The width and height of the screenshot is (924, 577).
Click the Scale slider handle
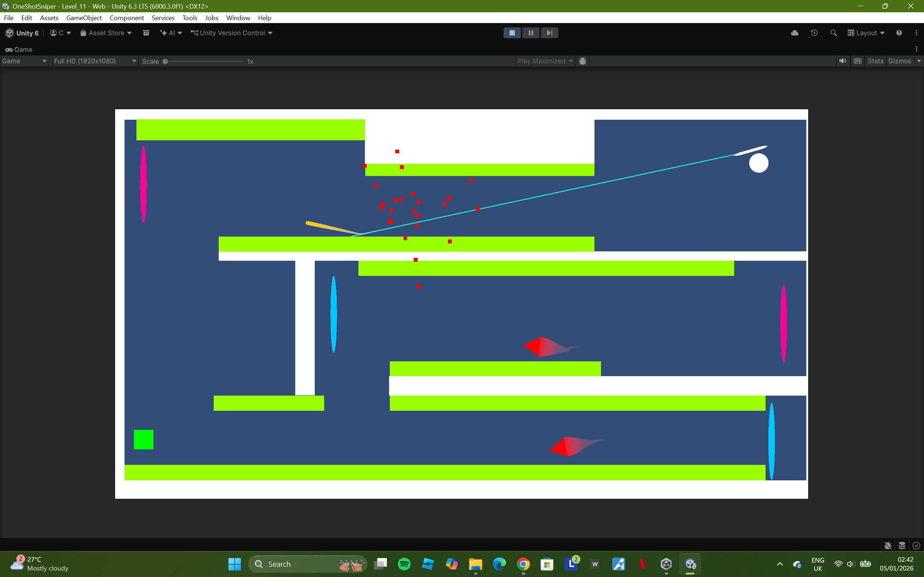click(165, 61)
